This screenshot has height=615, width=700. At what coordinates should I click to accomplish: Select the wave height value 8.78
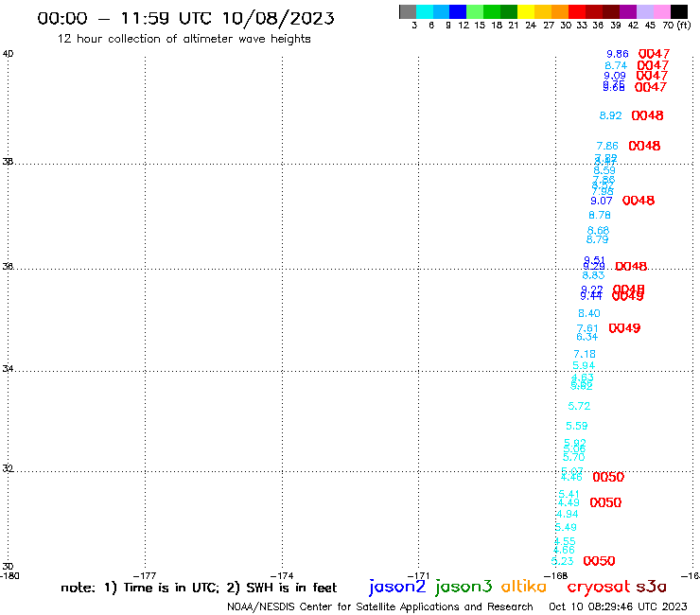click(x=600, y=216)
